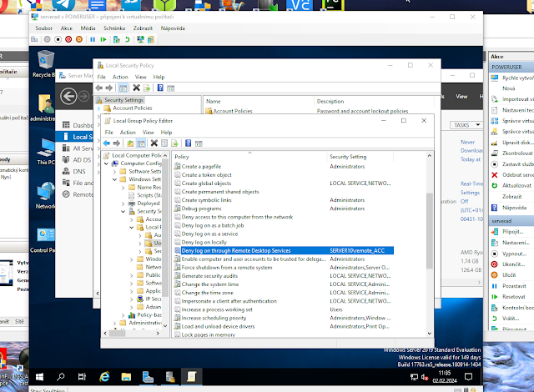
Task: Open the notification center icon on the VM taskbar
Action: point(469,377)
